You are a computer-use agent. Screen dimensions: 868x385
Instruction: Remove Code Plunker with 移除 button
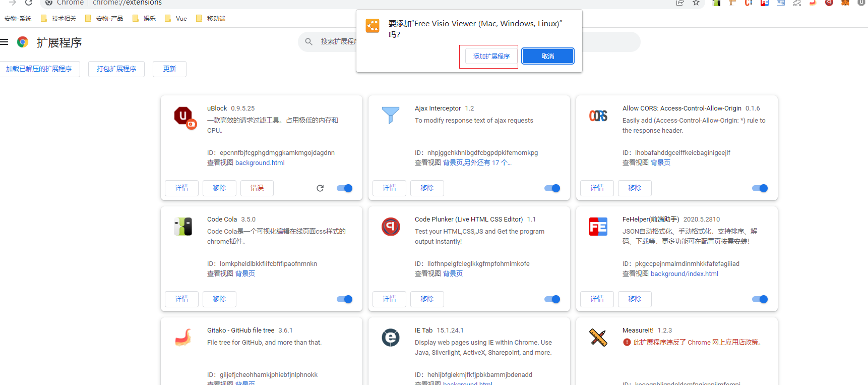click(x=427, y=299)
